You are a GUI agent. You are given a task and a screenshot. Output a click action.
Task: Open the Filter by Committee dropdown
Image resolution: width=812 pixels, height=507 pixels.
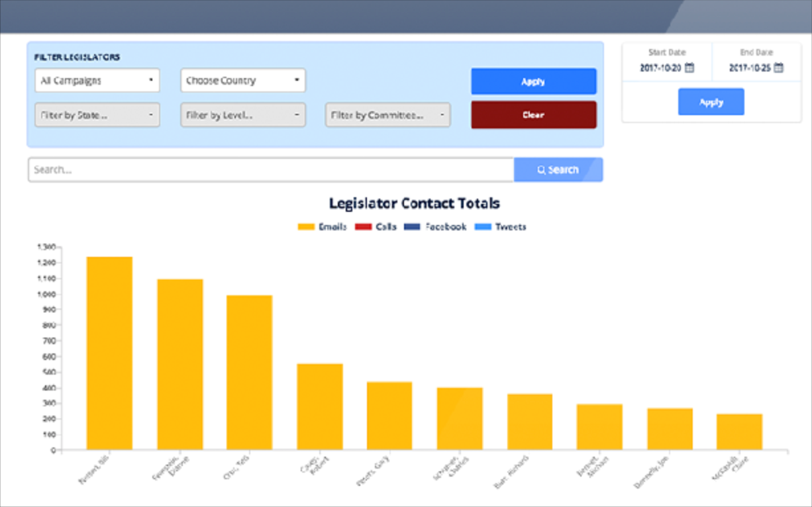(x=387, y=115)
